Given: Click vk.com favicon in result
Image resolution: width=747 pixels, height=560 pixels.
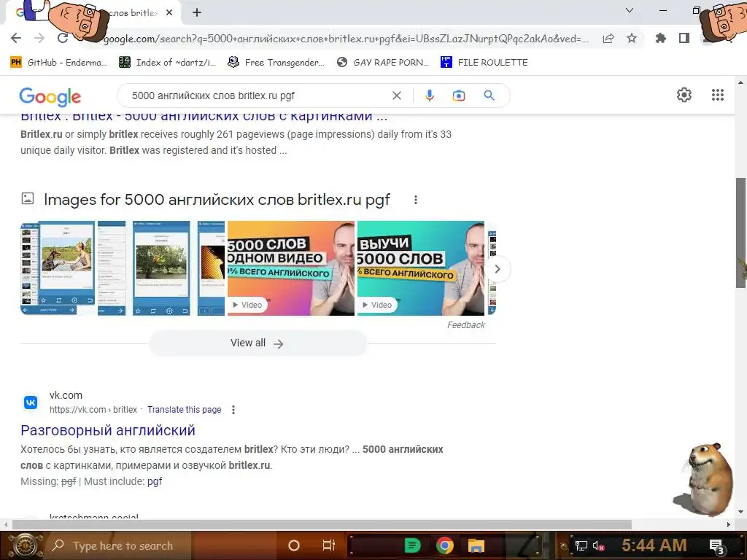Looking at the screenshot, I should click(x=31, y=402).
